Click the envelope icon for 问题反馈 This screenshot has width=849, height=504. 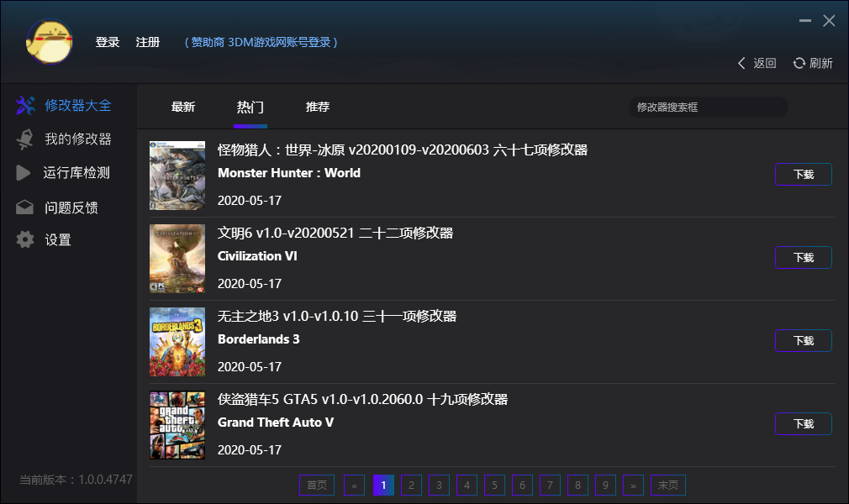tap(25, 207)
